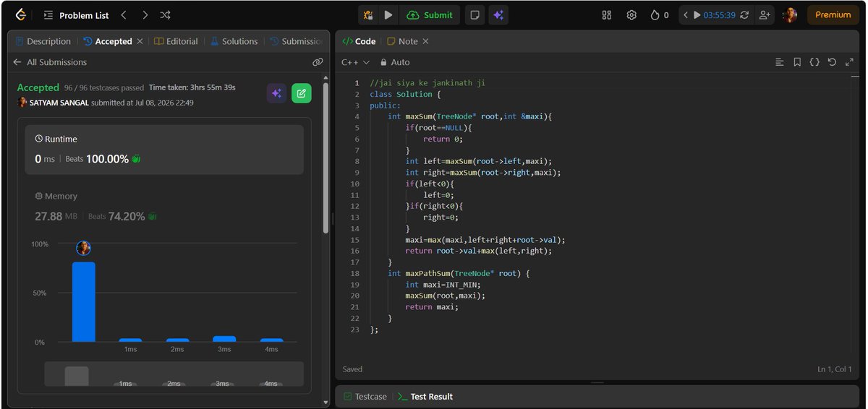Click 'return root->val+max(left,right);' line

point(478,251)
